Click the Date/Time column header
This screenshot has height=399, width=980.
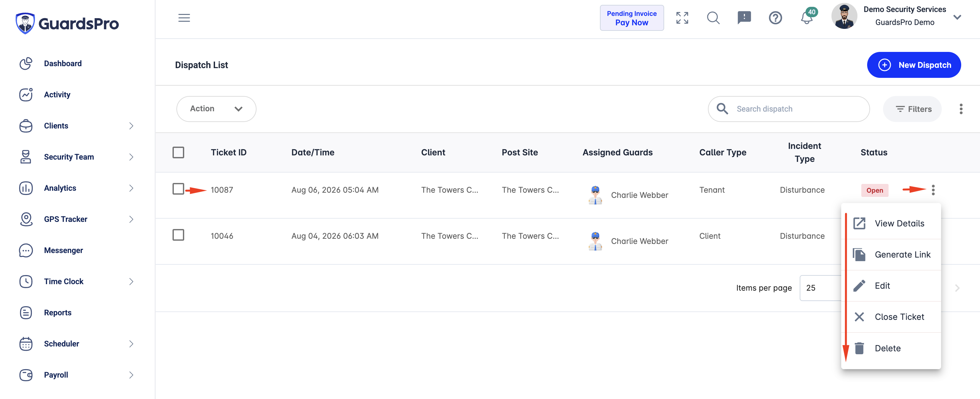pos(313,152)
